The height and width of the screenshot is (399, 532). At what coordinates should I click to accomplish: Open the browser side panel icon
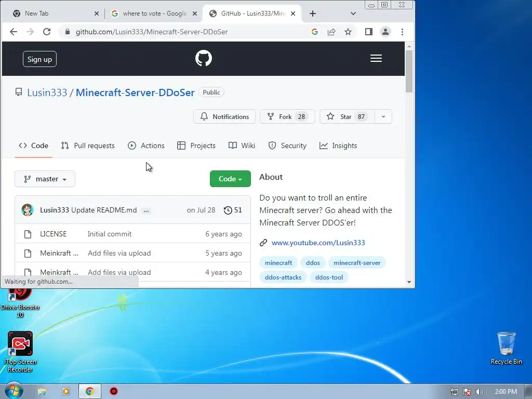tap(369, 32)
